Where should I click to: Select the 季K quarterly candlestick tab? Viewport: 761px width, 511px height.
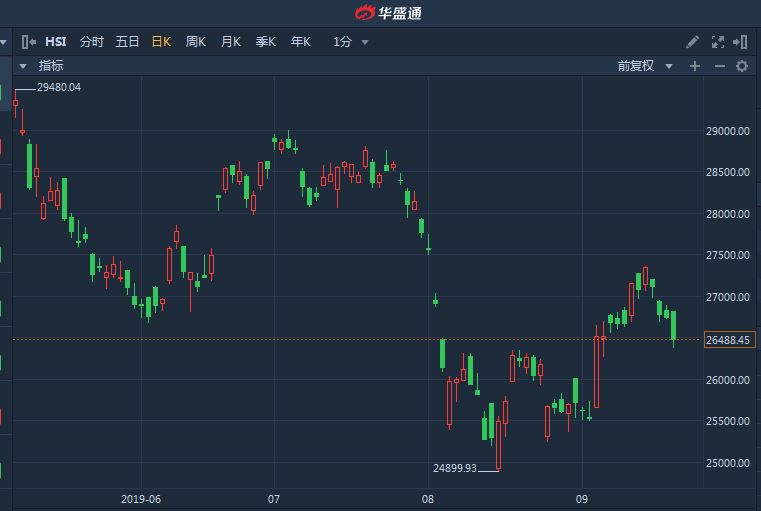point(265,42)
